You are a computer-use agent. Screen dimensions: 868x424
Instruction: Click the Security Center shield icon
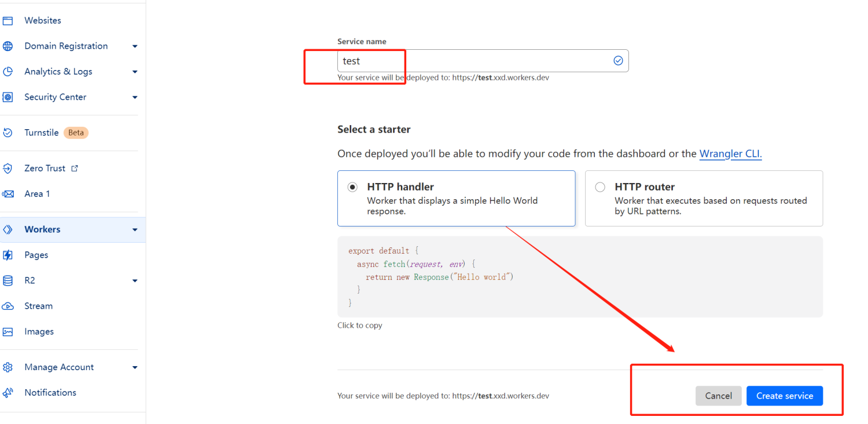(8, 97)
